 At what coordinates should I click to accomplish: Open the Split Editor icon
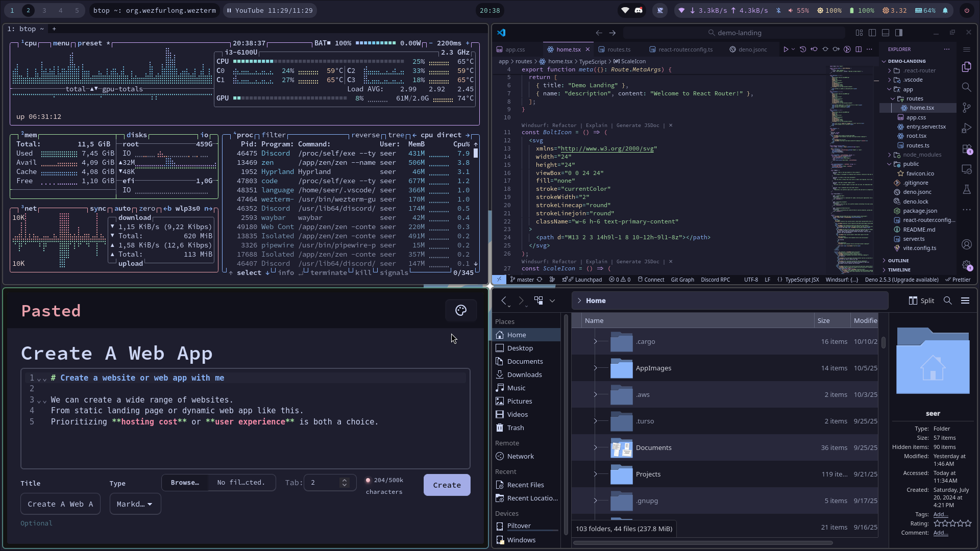(860, 49)
